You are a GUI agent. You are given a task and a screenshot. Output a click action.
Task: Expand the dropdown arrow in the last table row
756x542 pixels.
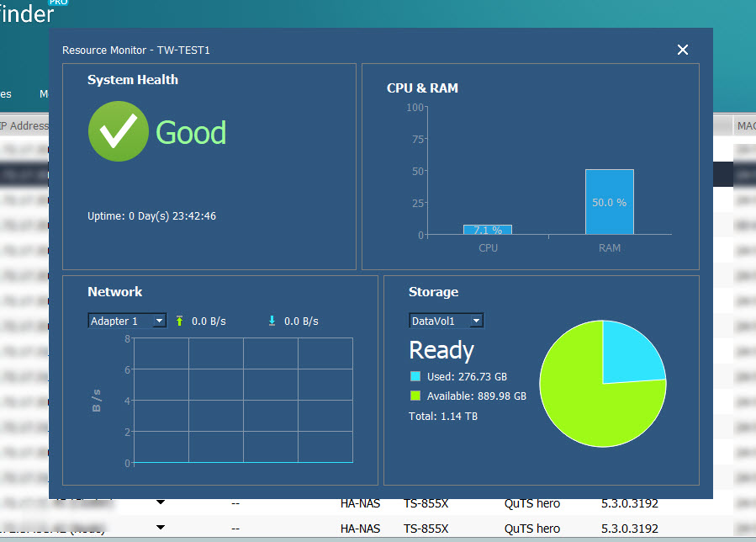[160, 528]
